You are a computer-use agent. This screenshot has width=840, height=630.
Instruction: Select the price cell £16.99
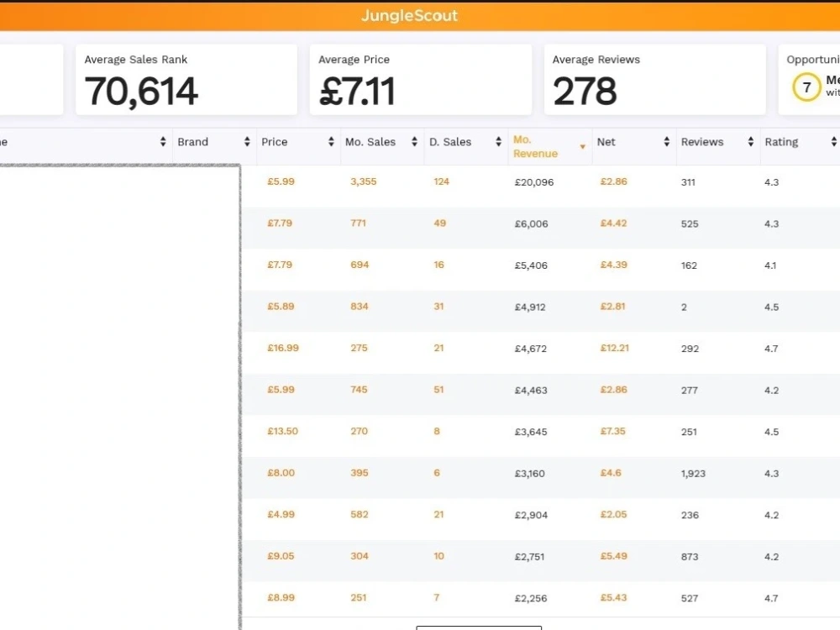coord(283,348)
